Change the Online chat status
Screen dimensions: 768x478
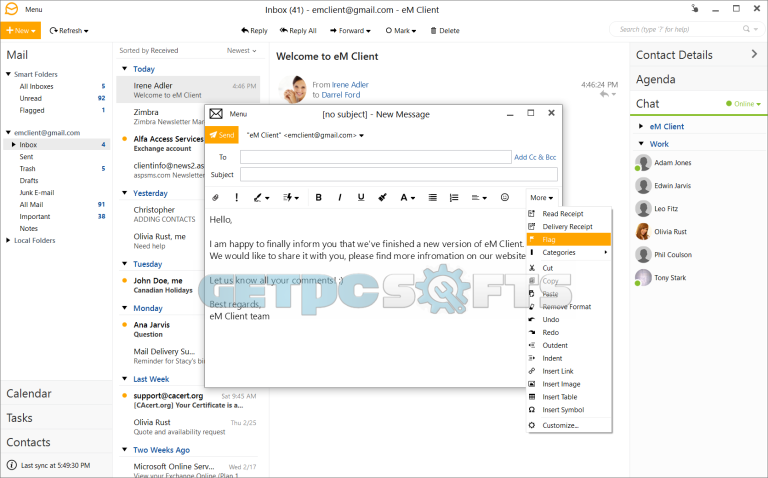pyautogui.click(x=743, y=104)
